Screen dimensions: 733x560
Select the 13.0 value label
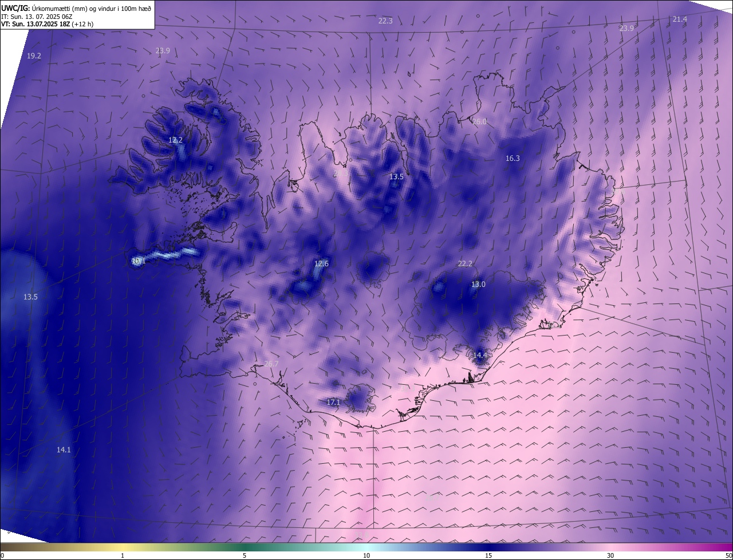pos(478,285)
